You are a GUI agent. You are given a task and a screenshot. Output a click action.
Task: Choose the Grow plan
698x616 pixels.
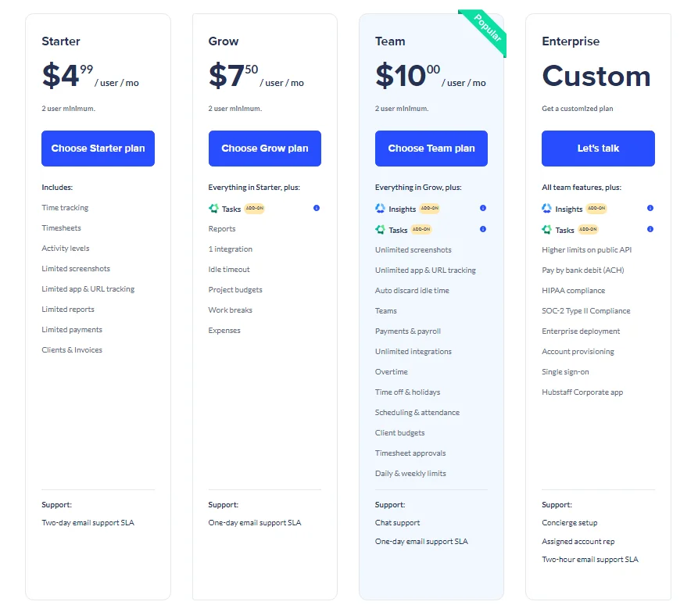click(264, 149)
